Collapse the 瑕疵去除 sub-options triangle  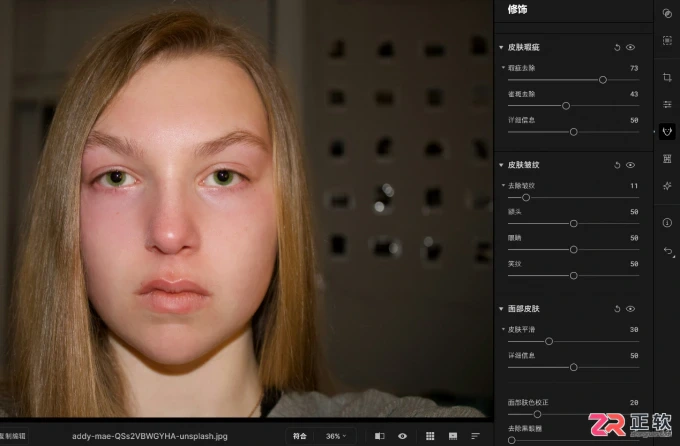pyautogui.click(x=503, y=68)
